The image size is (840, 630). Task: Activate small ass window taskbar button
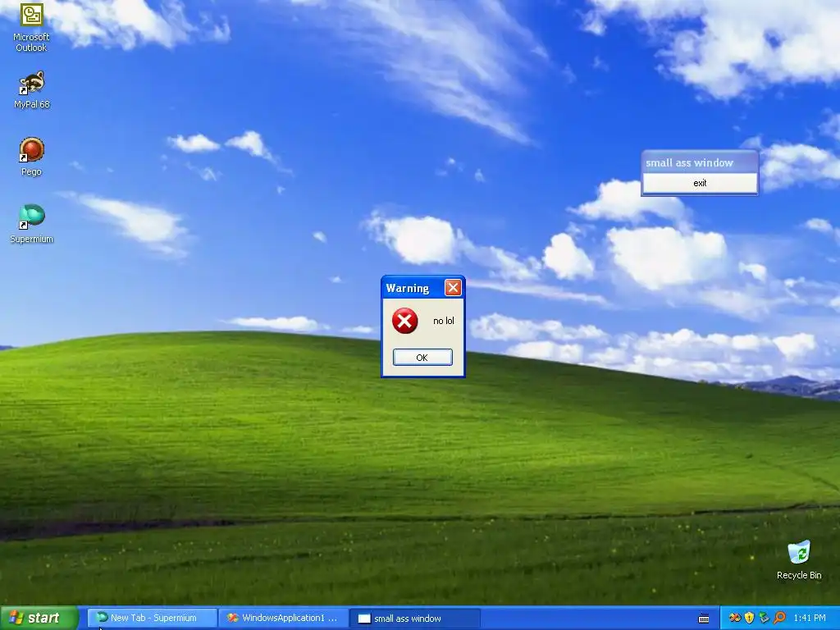(x=415, y=619)
